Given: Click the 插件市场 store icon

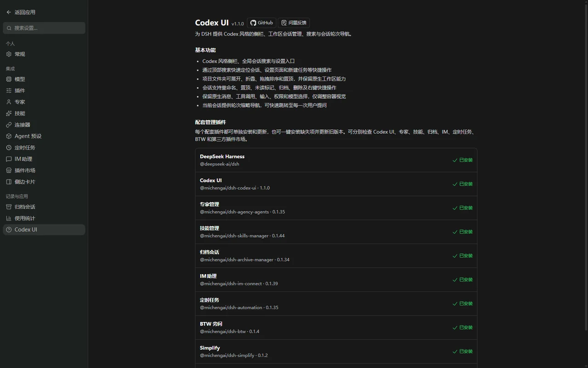Looking at the screenshot, I should [9, 170].
